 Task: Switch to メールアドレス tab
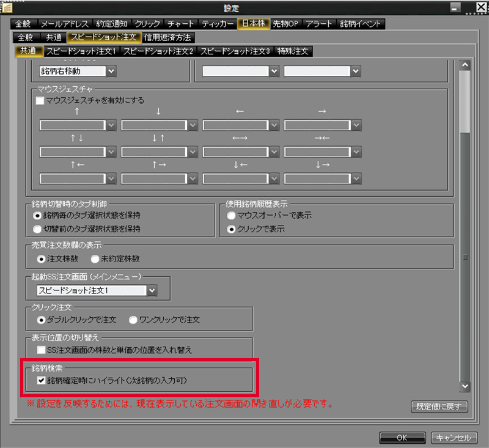coord(65,24)
